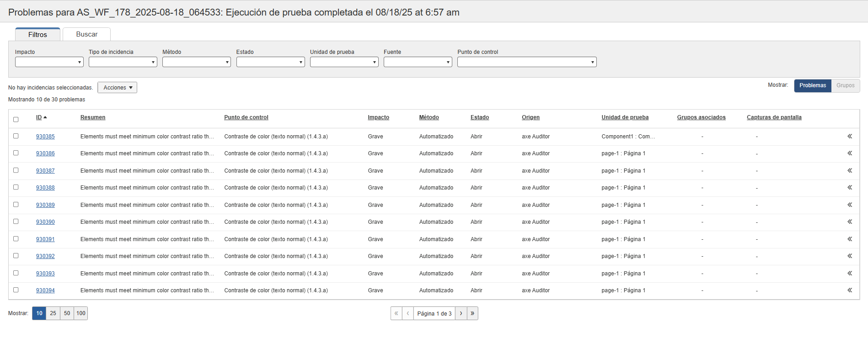
Task: Switch to the Buscar tab
Action: [86, 34]
